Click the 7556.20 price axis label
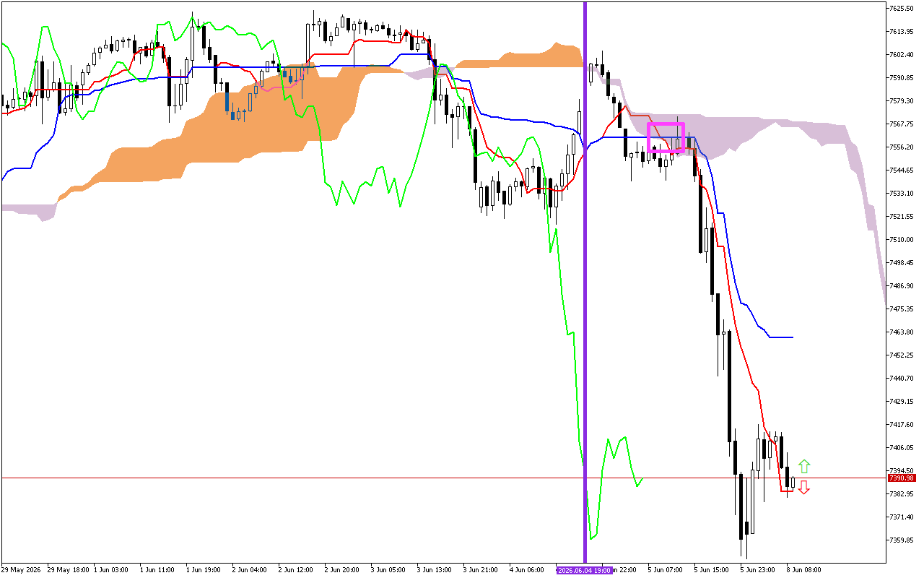Viewport: 924px width, 578px height. [x=902, y=147]
